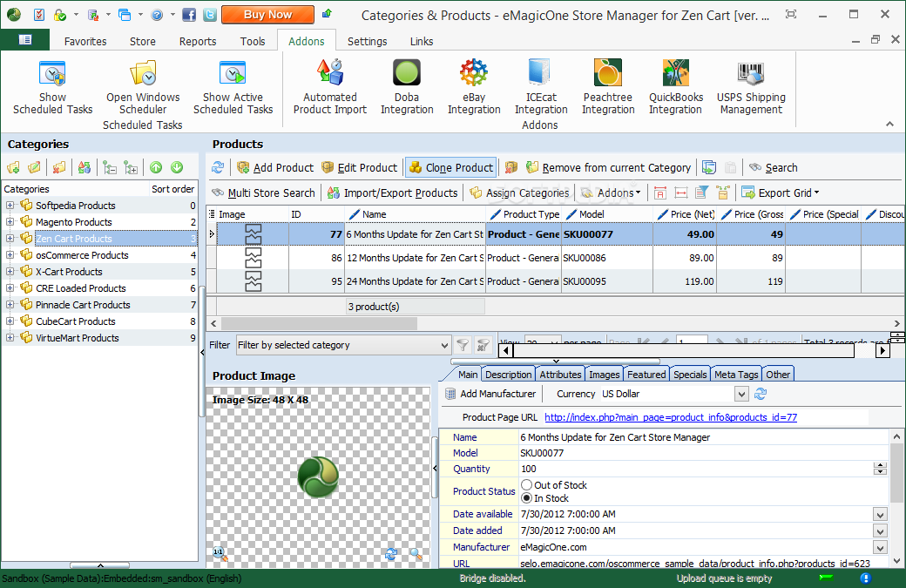This screenshot has width=906, height=588.
Task: Click the magnifier icon under product image
Action: tap(416, 554)
